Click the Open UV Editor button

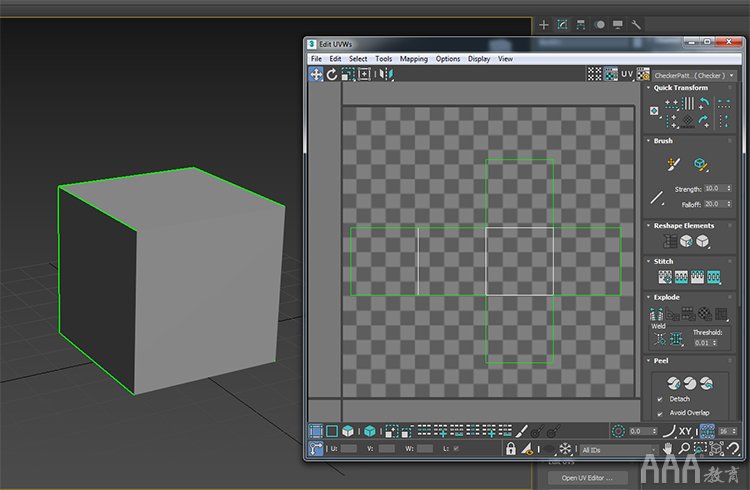click(587, 477)
